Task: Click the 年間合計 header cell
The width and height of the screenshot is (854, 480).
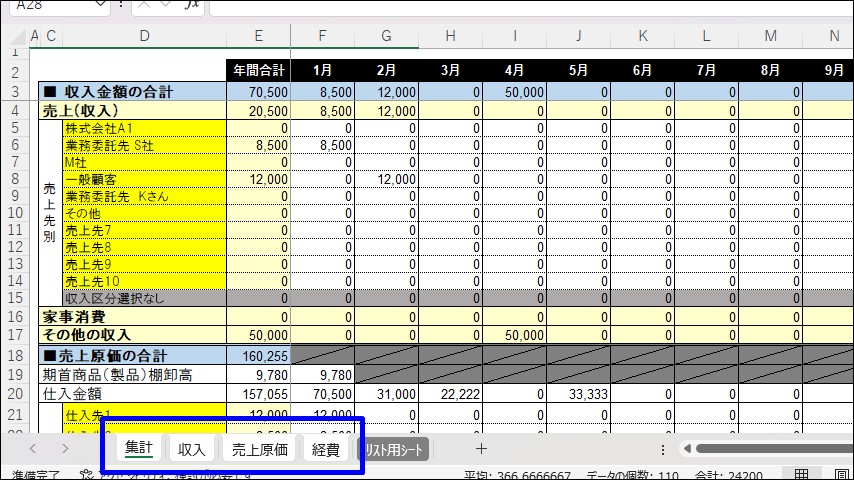Action: [258, 71]
